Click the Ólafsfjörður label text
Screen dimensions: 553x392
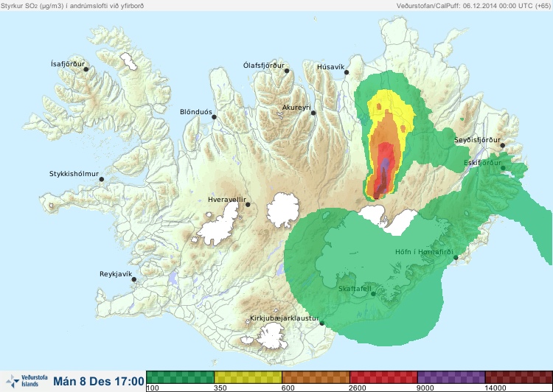(263, 66)
